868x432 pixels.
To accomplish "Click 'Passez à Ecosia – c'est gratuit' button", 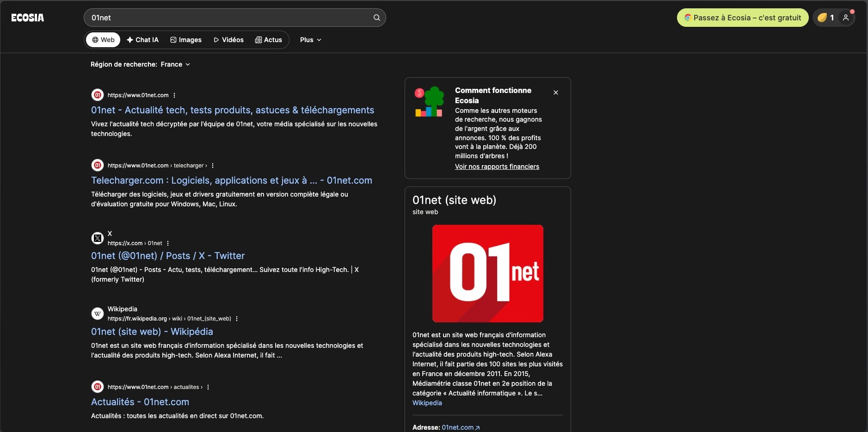I will click(x=743, y=18).
